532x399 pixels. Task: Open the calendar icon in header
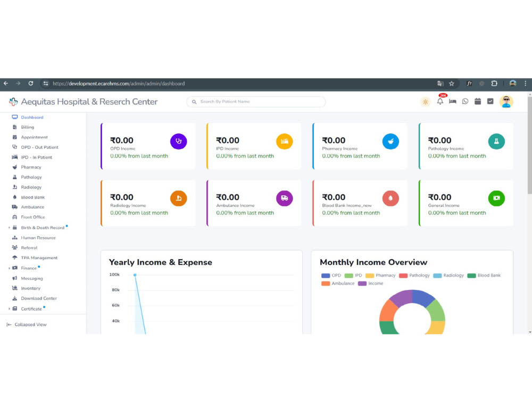478,102
